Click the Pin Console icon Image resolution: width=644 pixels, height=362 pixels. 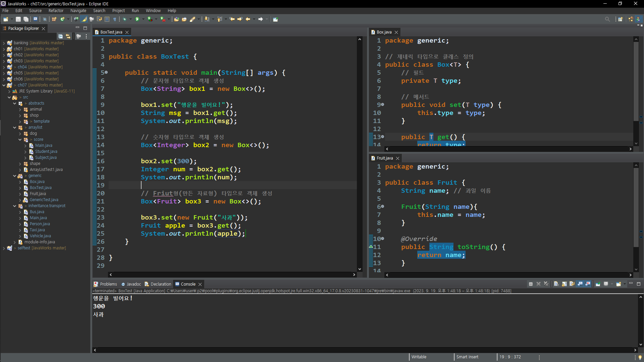click(x=598, y=284)
